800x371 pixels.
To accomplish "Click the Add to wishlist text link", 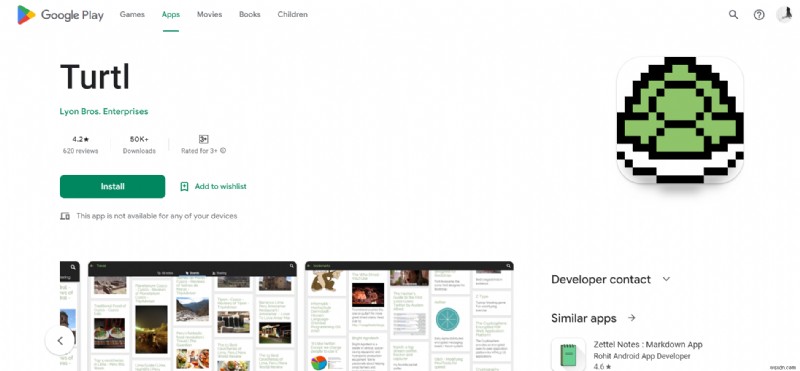I will tap(220, 187).
